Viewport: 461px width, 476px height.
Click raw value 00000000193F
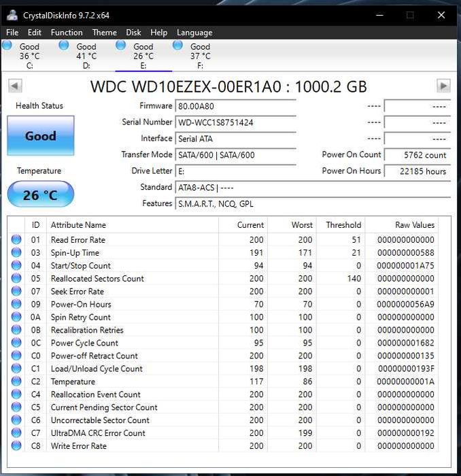[406, 369]
